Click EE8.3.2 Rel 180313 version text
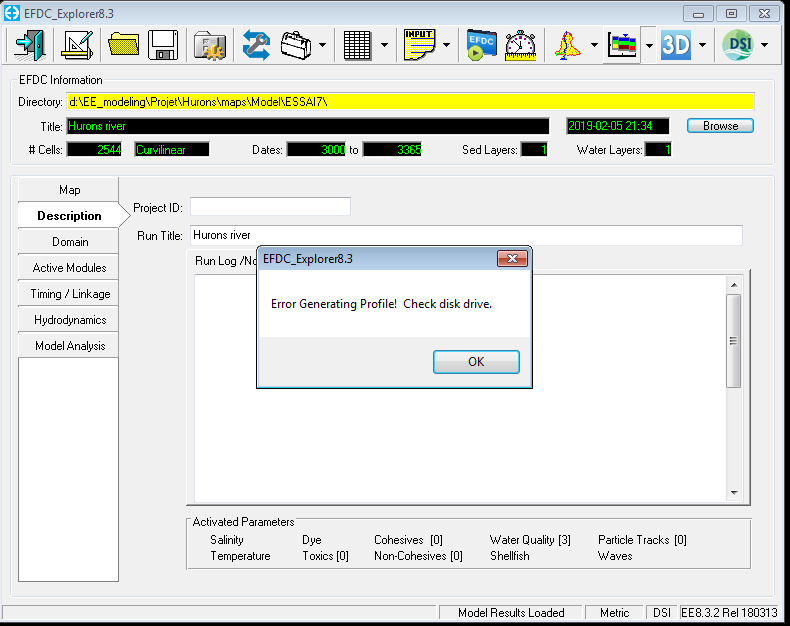 pos(729,613)
